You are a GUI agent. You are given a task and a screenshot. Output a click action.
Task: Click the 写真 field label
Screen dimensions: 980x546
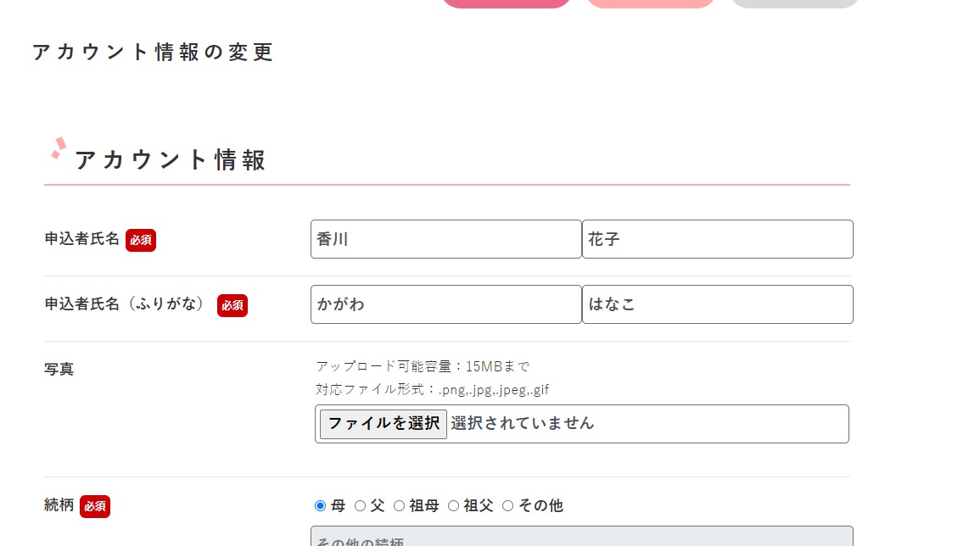(x=59, y=370)
